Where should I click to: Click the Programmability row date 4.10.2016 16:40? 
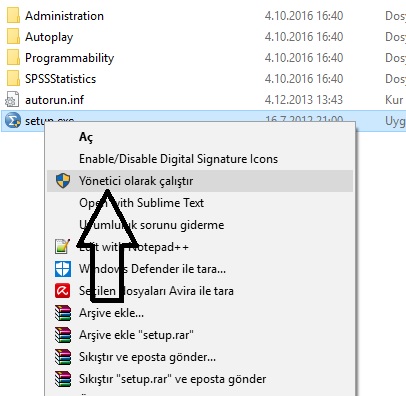304,58
